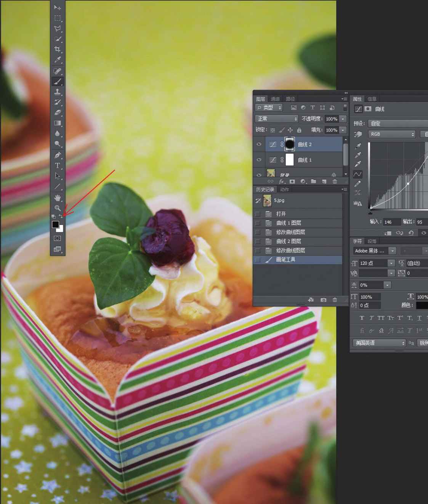Select the 曲线 1 图层 history step
This screenshot has height=504, width=428.
289,223
